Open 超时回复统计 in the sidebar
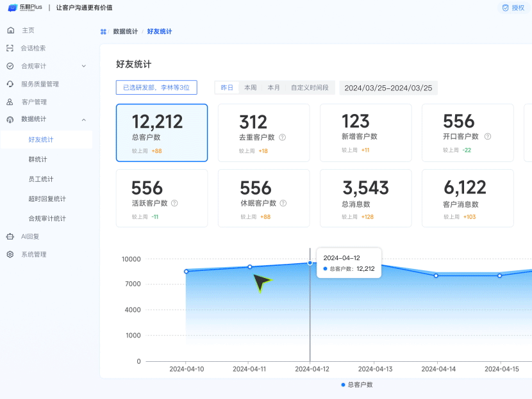 tap(47, 199)
